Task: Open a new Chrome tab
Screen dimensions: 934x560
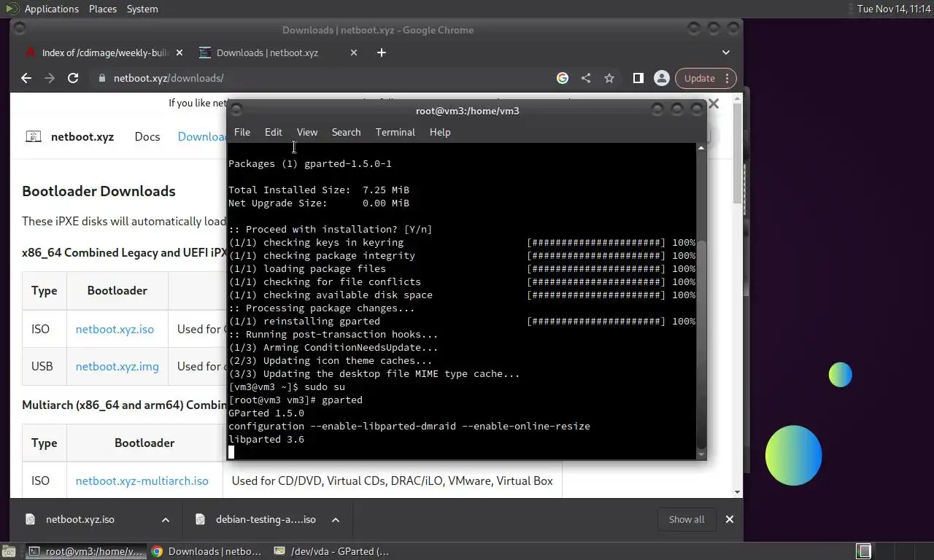Action: coord(382,52)
